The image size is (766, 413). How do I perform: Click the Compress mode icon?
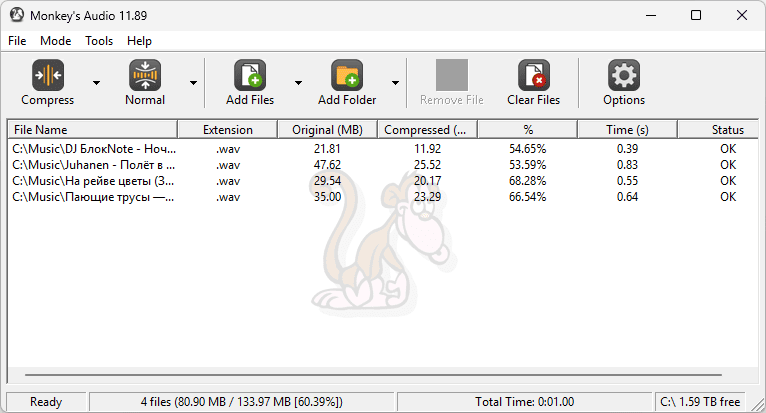pyautogui.click(x=47, y=75)
